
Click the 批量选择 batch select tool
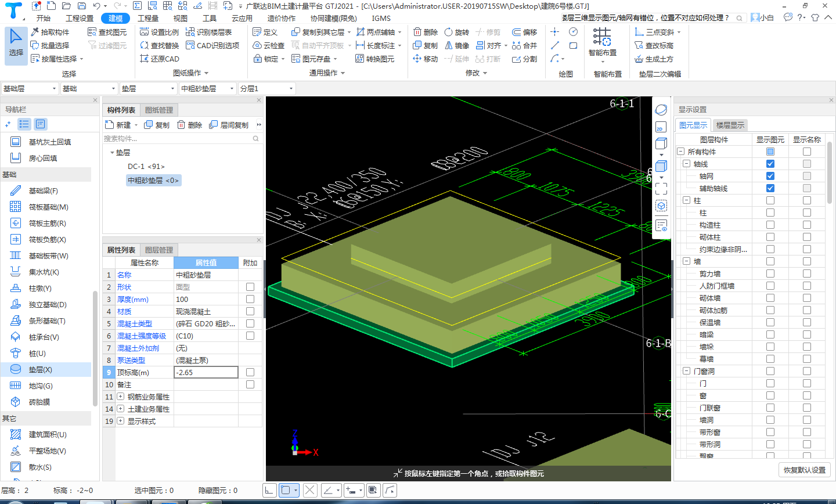point(50,45)
